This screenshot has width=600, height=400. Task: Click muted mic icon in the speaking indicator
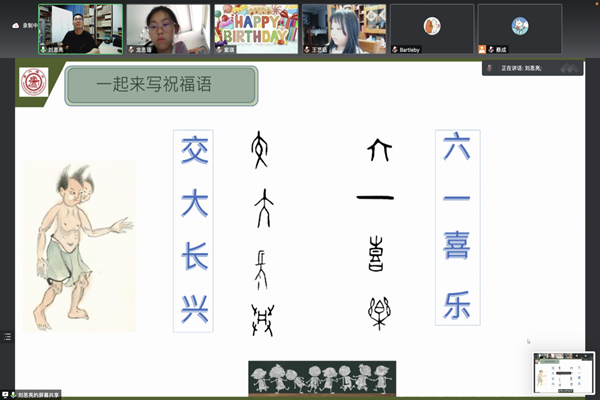pyautogui.click(x=489, y=68)
